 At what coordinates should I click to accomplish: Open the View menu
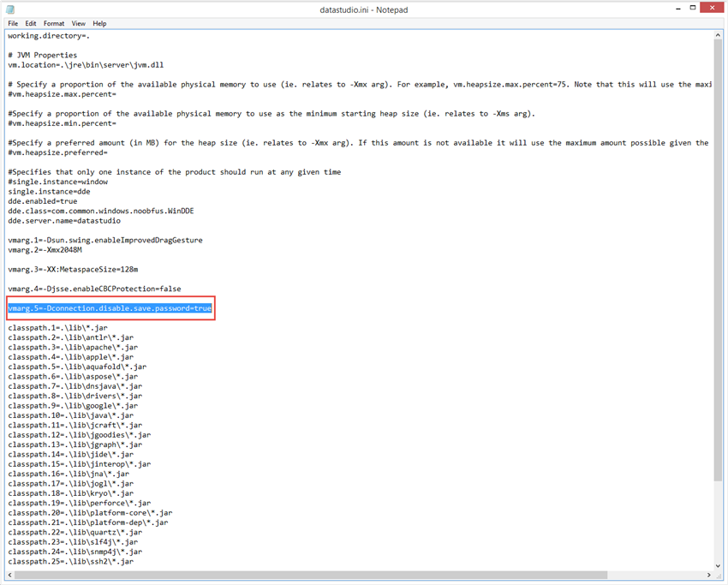tap(79, 23)
